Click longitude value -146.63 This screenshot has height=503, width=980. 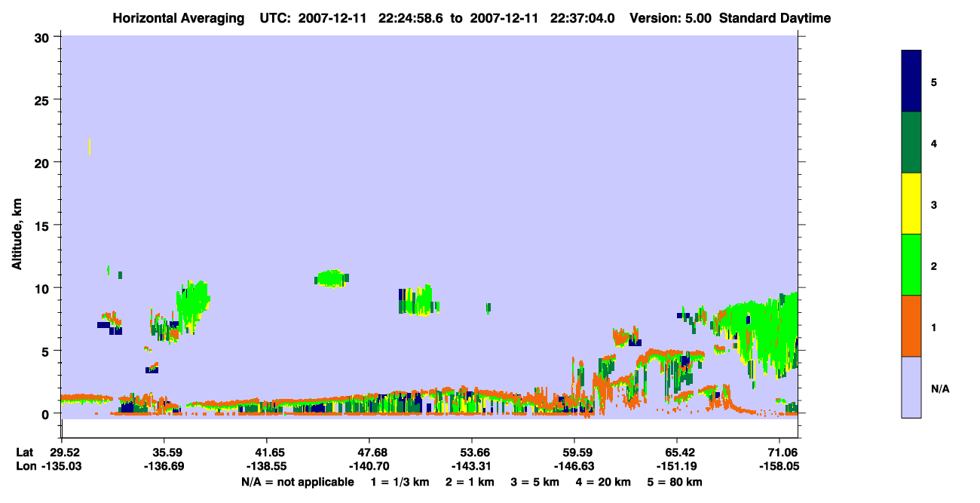click(574, 467)
